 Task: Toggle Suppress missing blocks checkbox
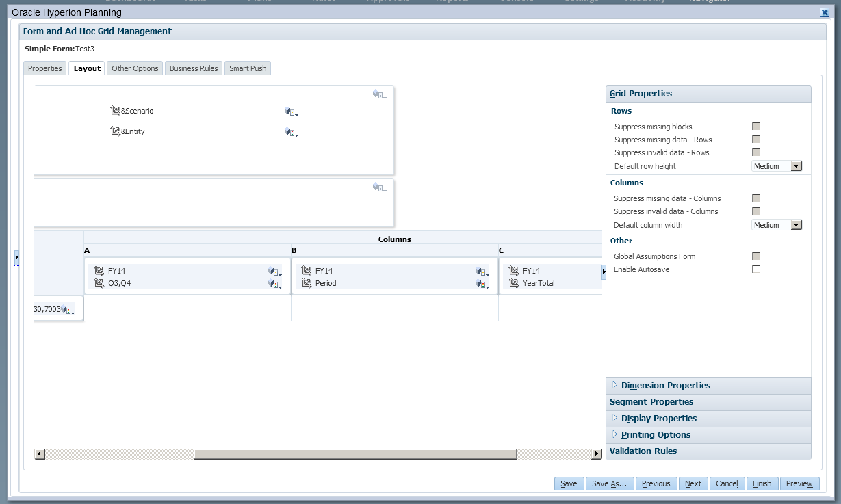[756, 126]
